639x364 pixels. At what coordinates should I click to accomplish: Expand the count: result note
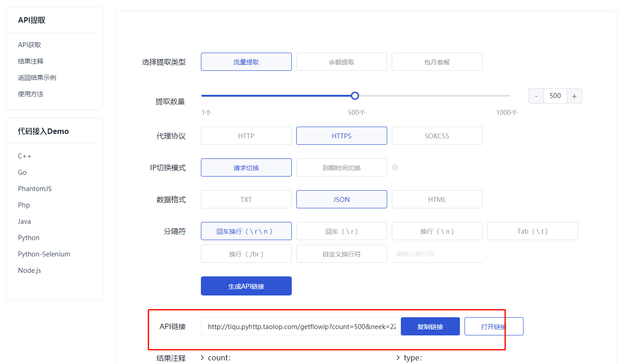(x=216, y=358)
